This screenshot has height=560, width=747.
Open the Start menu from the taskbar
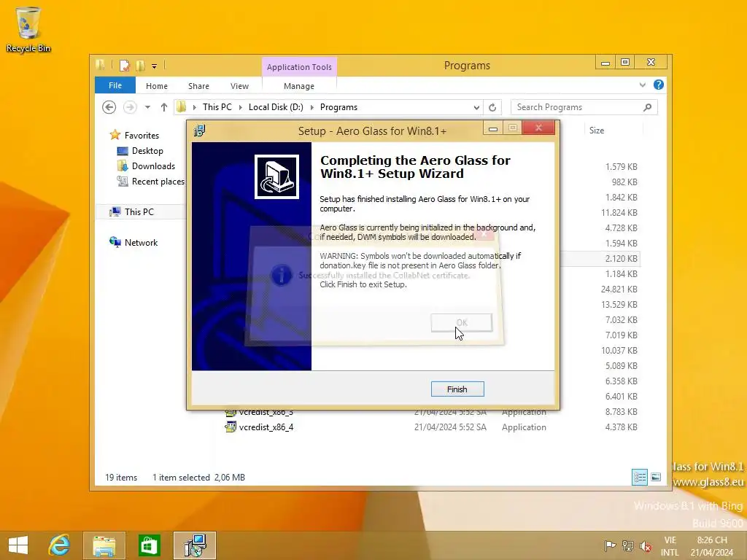click(x=18, y=545)
